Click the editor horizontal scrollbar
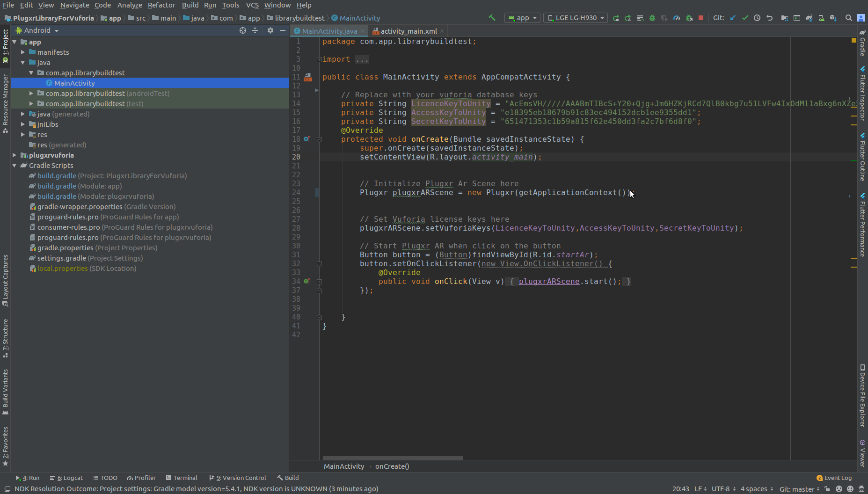868x494 pixels. (x=393, y=458)
